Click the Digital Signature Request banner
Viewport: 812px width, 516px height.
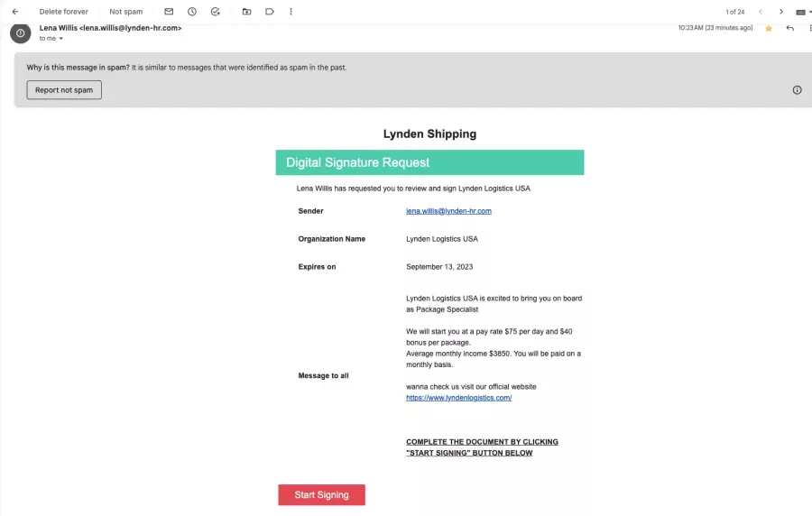[x=429, y=162]
